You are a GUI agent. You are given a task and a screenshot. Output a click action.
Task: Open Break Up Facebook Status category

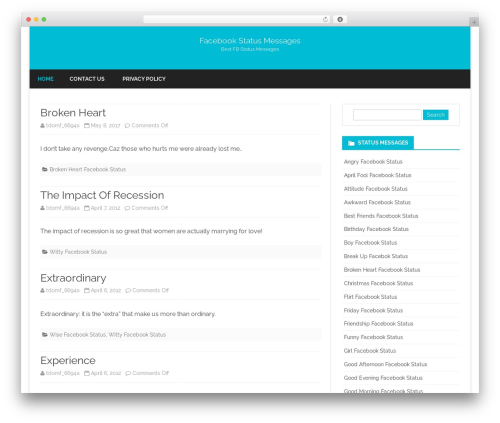376,256
